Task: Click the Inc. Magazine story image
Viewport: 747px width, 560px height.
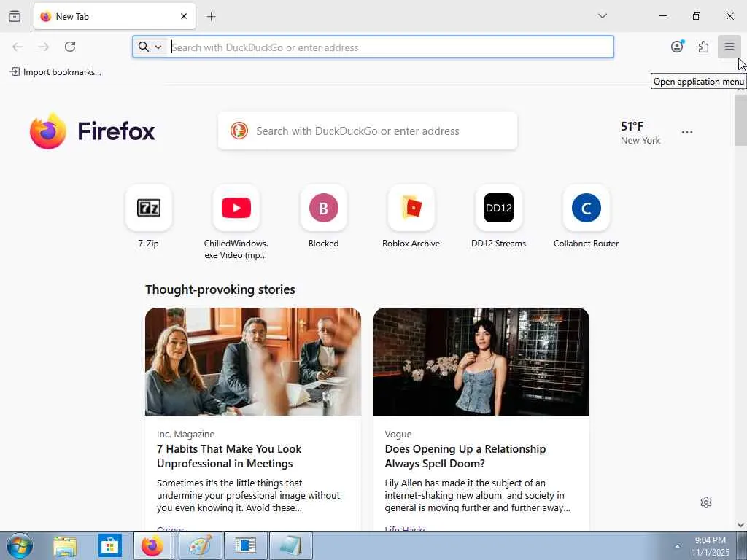Action: tap(253, 362)
